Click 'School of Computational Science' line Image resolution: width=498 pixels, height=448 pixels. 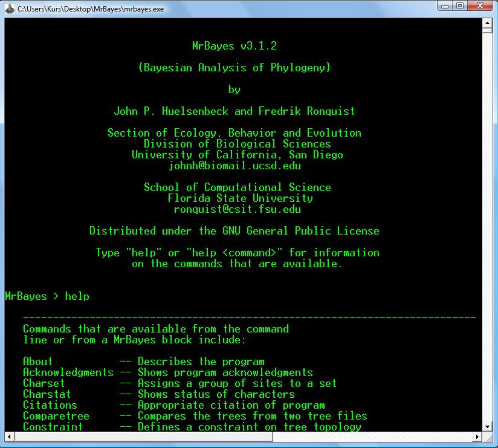(238, 187)
